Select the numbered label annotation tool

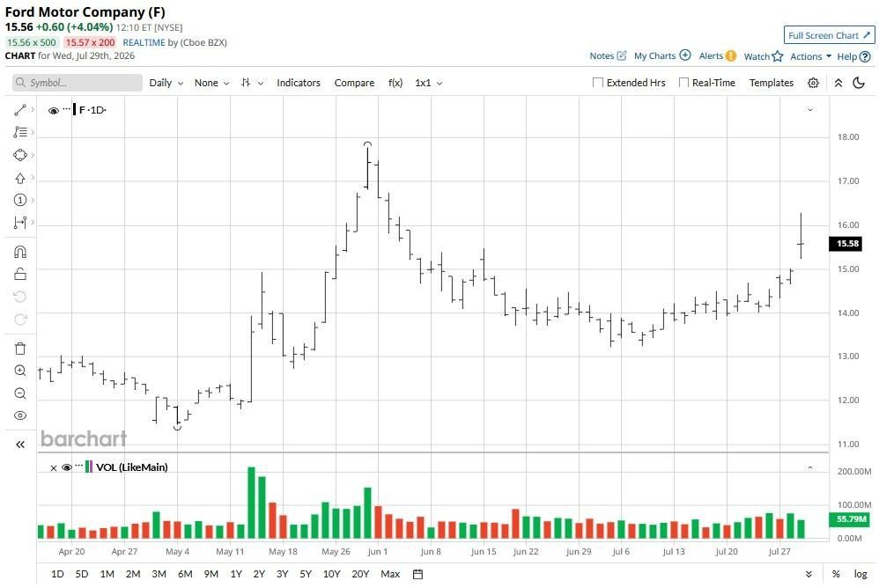[x=20, y=200]
